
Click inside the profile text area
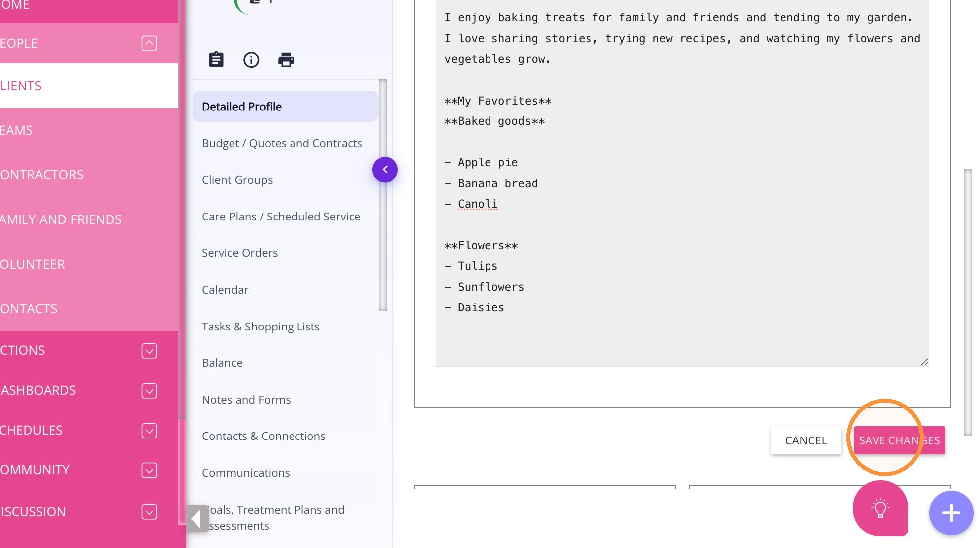coord(682,183)
